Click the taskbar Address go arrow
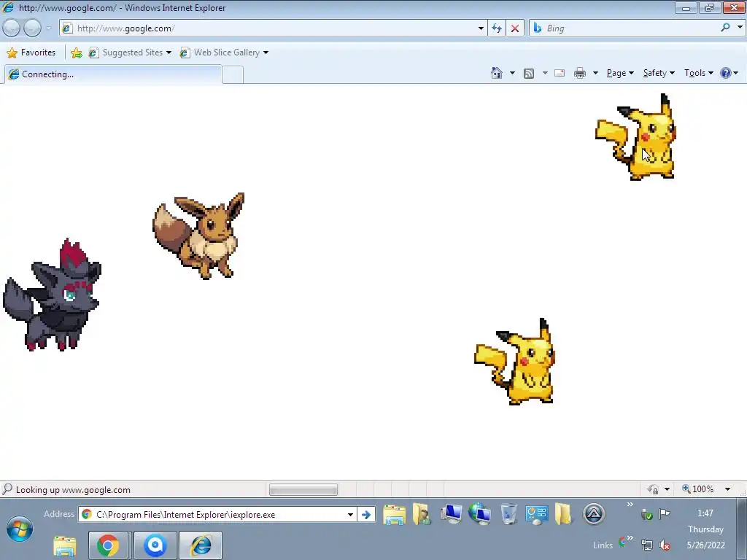This screenshot has height=560, width=747. click(x=366, y=514)
